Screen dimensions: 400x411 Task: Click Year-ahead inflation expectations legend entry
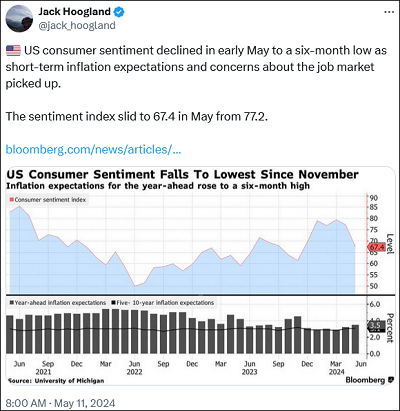click(58, 303)
